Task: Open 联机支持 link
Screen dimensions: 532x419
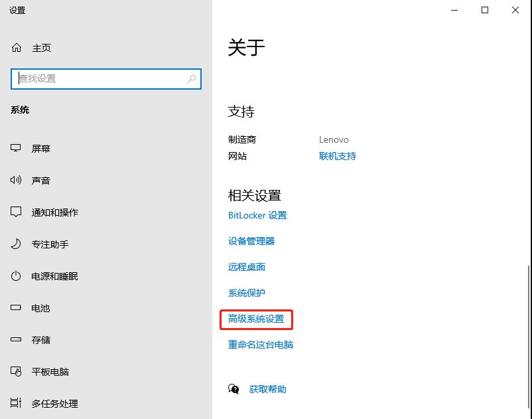Action: [x=337, y=156]
